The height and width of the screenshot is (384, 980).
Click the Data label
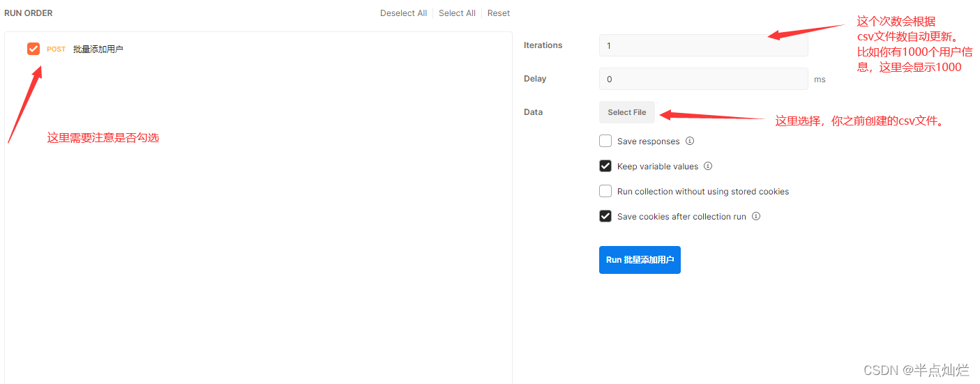click(533, 112)
